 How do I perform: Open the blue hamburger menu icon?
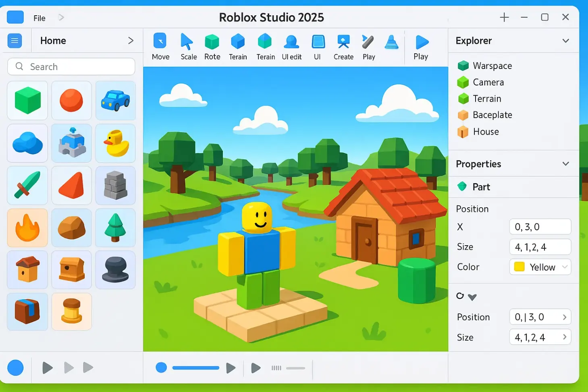pos(15,41)
